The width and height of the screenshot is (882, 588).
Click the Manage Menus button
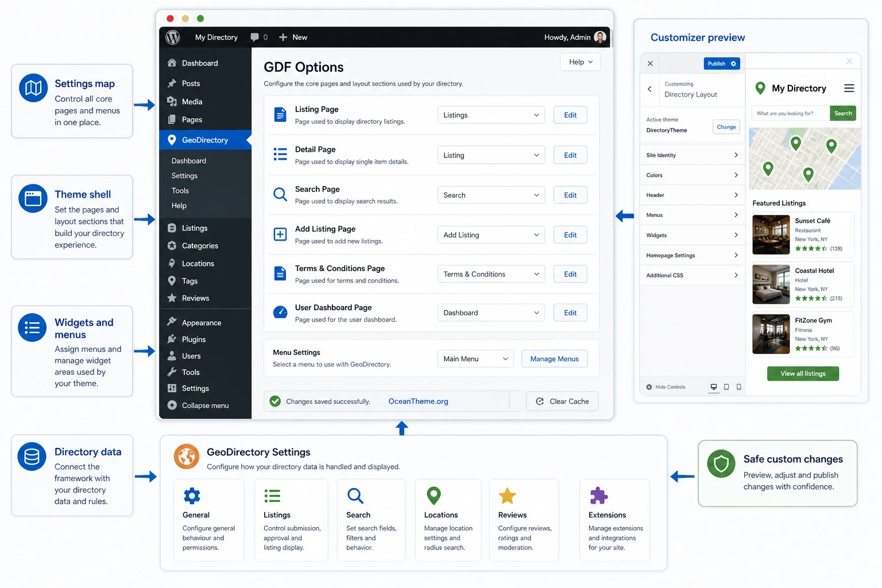(554, 359)
